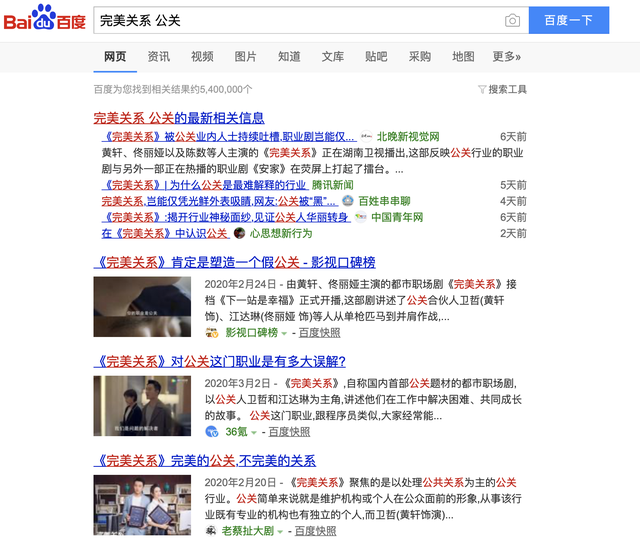Open the 36氪 result thumbnail

[142, 406]
